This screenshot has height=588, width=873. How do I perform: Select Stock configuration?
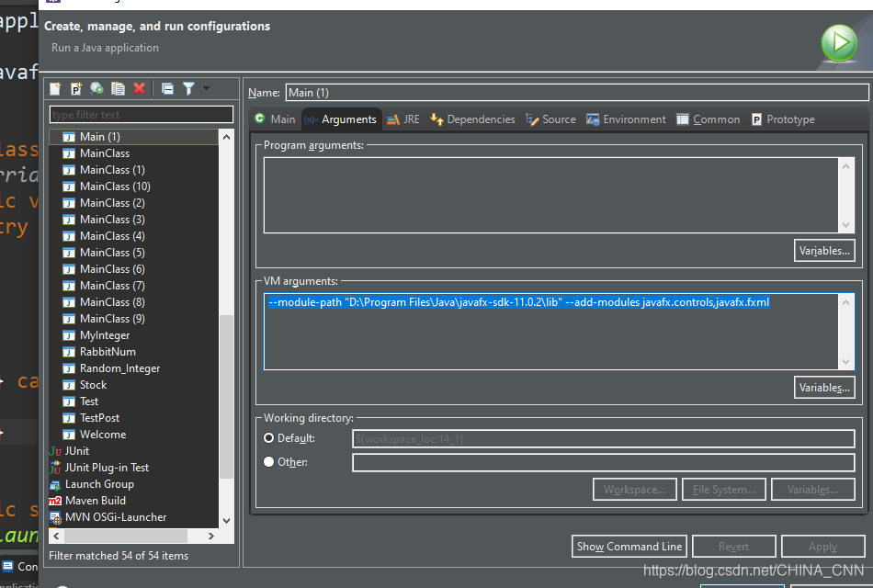coord(93,385)
